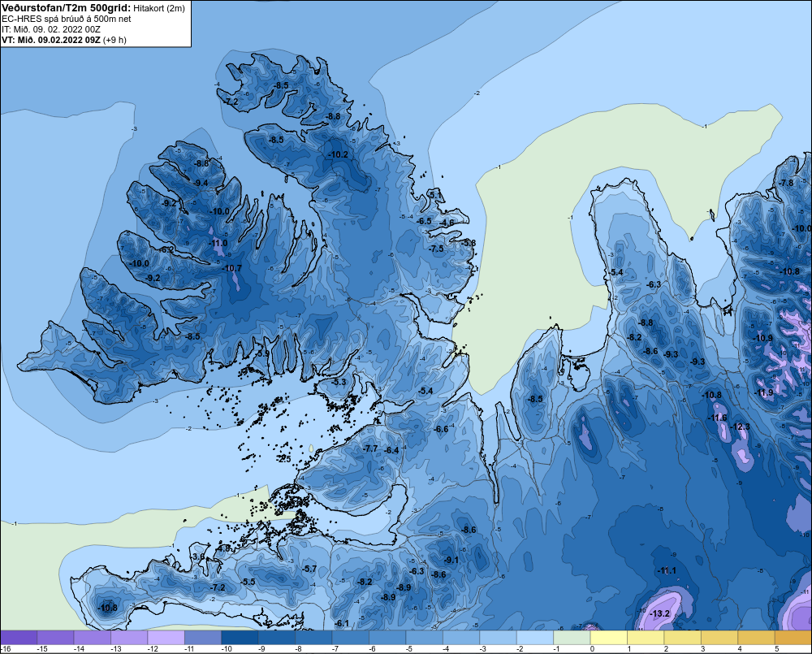Click the -11.6 temperature reading

[717, 418]
